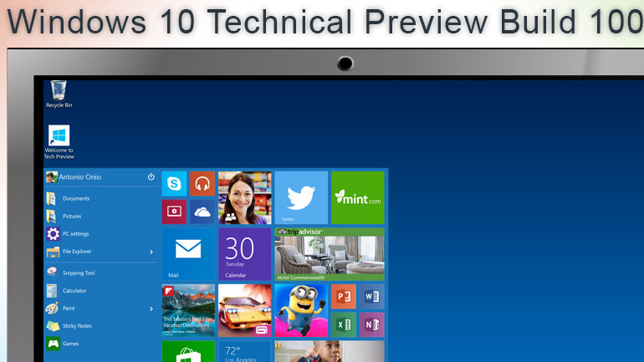Click the power button in Start menu

tap(151, 177)
